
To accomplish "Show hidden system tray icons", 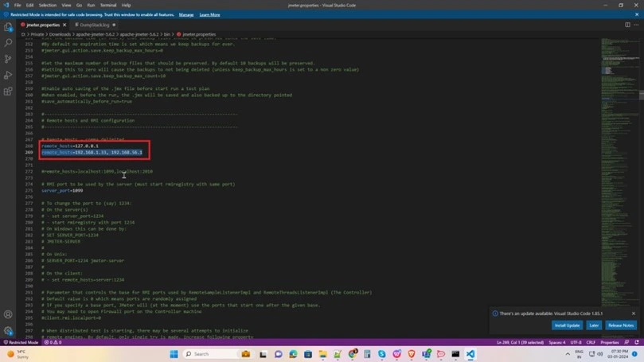I will (568, 354).
